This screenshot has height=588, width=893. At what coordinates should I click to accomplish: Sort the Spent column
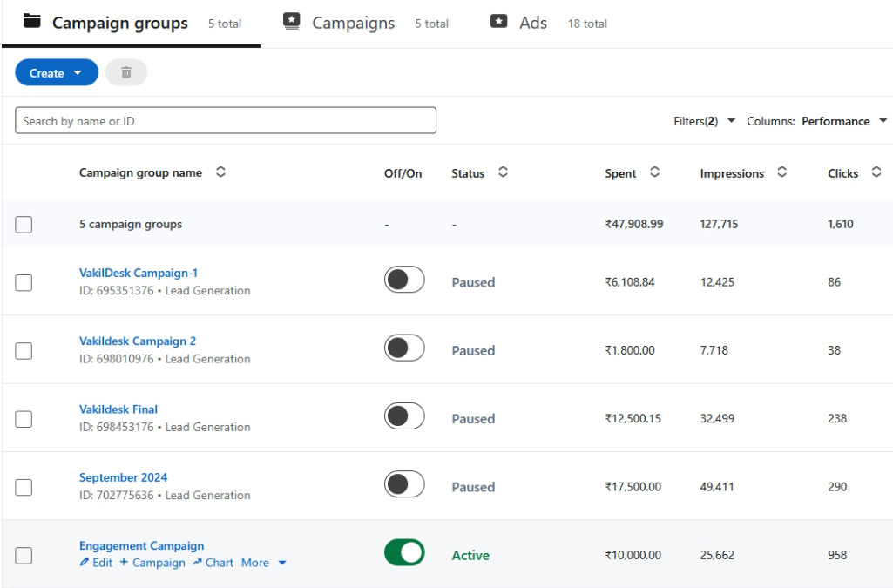pos(654,172)
